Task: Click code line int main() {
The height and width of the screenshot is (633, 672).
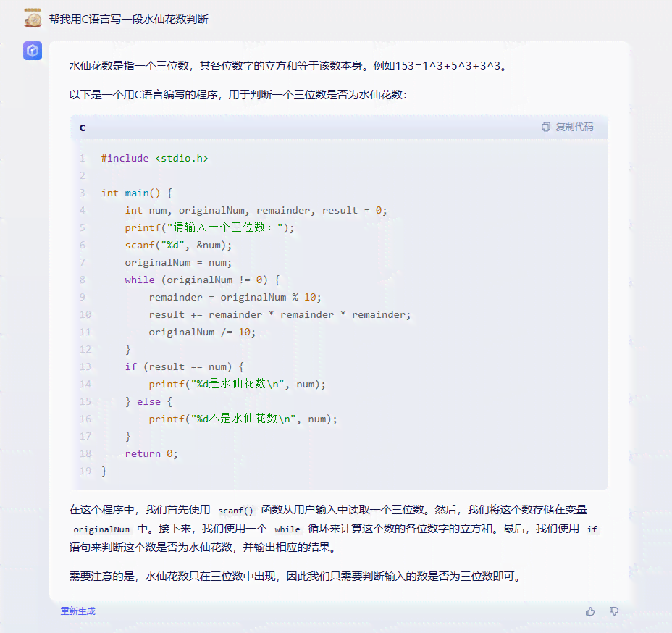Action: pos(137,193)
